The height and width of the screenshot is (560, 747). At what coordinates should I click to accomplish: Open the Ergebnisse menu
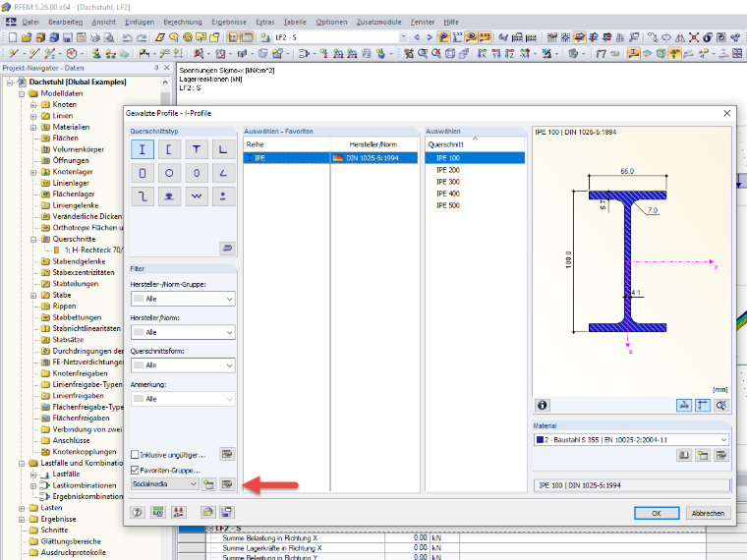229,22
